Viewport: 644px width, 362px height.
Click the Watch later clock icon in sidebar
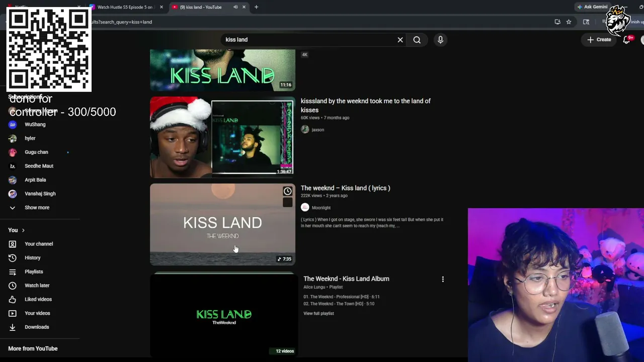(13, 286)
